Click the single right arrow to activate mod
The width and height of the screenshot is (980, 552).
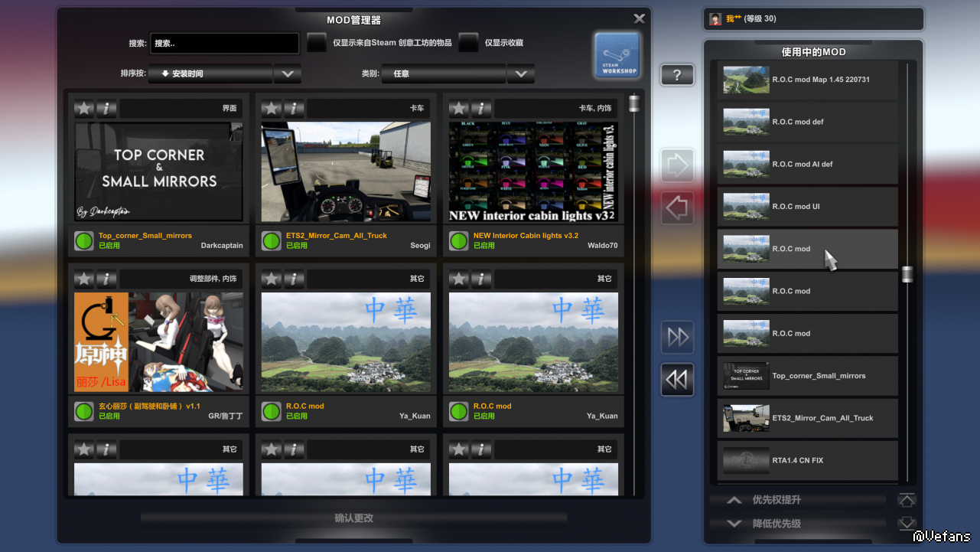678,165
